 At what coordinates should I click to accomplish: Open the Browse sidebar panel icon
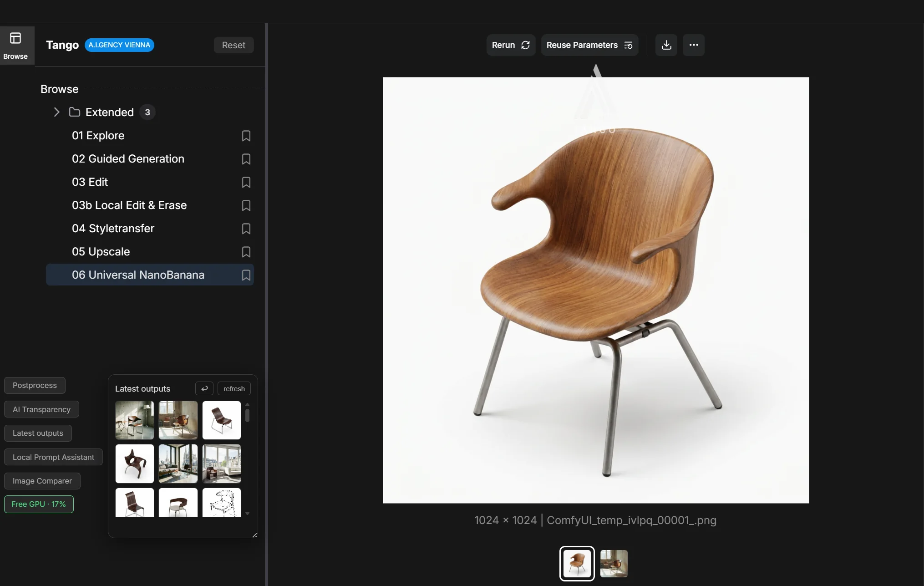[15, 45]
